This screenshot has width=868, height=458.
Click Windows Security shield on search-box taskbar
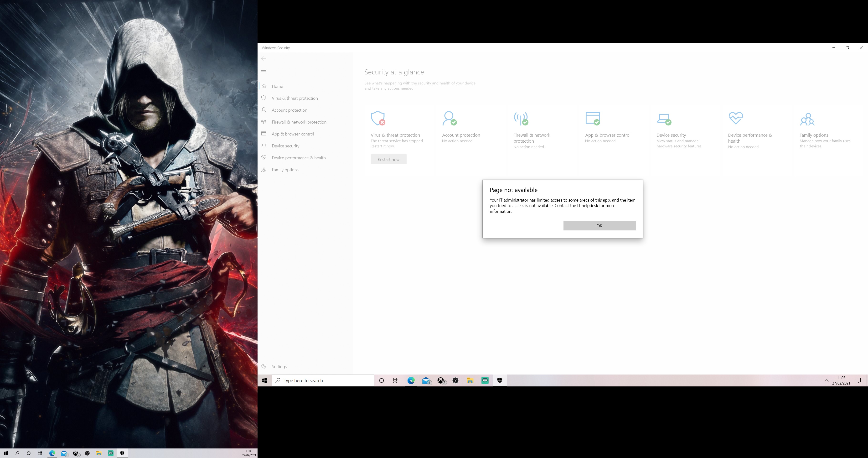500,380
